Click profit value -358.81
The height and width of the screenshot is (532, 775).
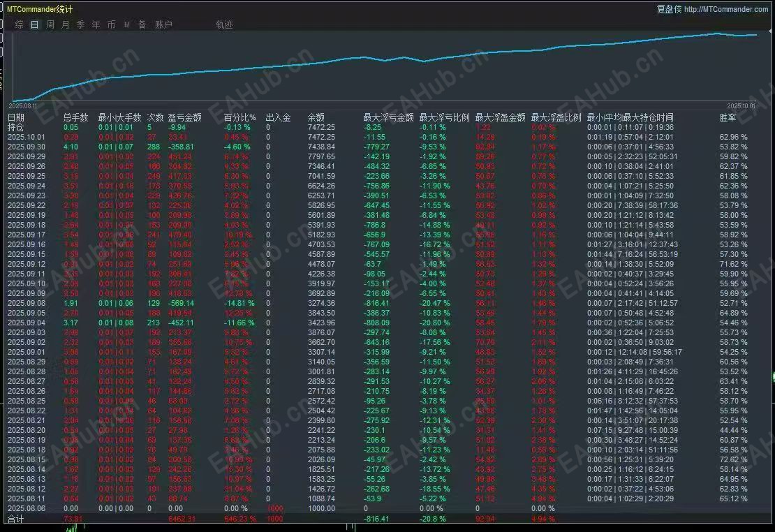click(181, 147)
